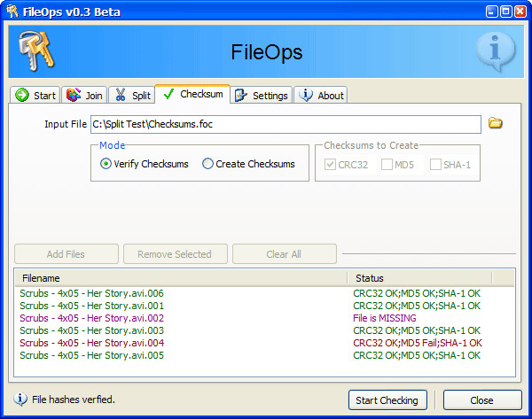This screenshot has height=419, width=532.
Task: Switch to the Join tab
Action: pyautogui.click(x=84, y=95)
